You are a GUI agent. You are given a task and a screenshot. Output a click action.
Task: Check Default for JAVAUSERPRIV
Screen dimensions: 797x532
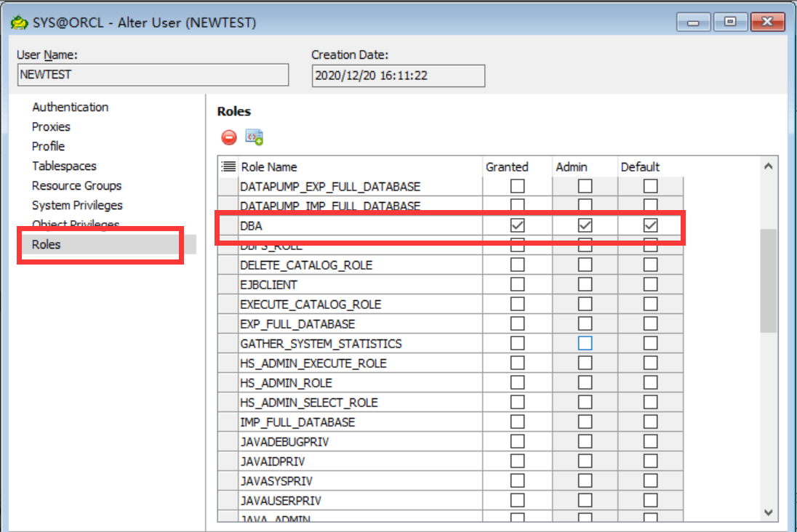[x=651, y=501]
